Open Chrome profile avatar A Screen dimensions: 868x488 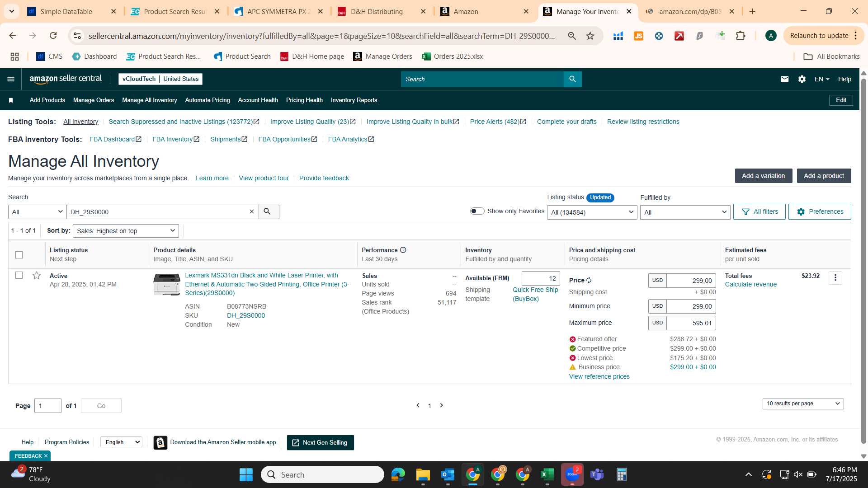[x=771, y=36]
